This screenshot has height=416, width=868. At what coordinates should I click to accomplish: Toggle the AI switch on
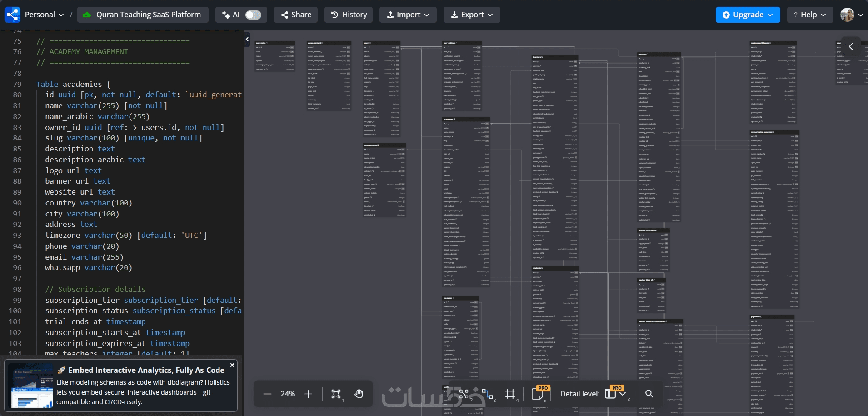(x=253, y=15)
